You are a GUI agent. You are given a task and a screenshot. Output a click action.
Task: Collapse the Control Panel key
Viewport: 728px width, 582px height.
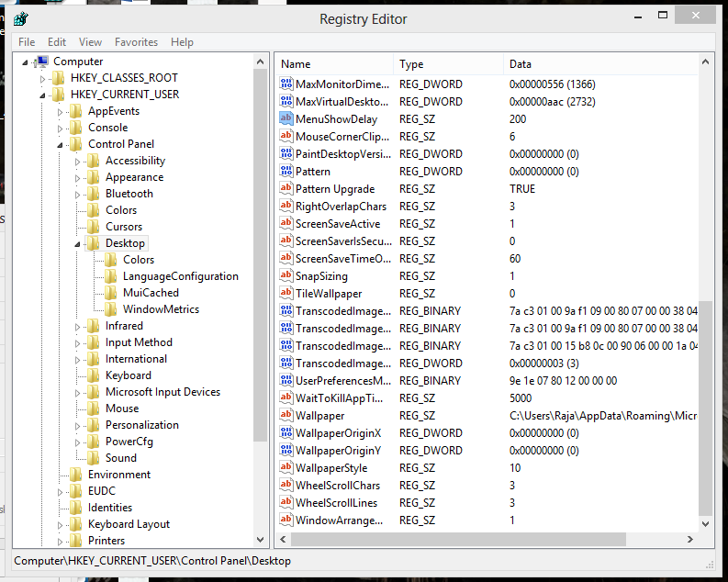coord(60,145)
